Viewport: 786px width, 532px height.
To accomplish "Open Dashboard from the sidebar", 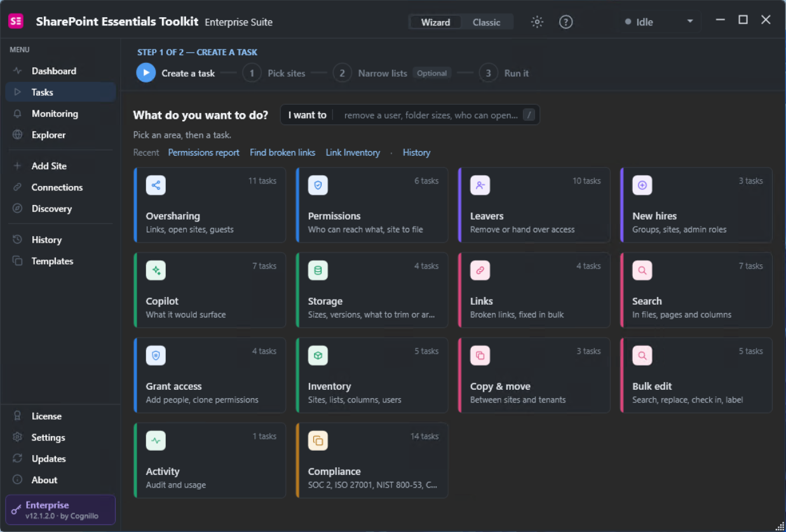I will click(60, 71).
